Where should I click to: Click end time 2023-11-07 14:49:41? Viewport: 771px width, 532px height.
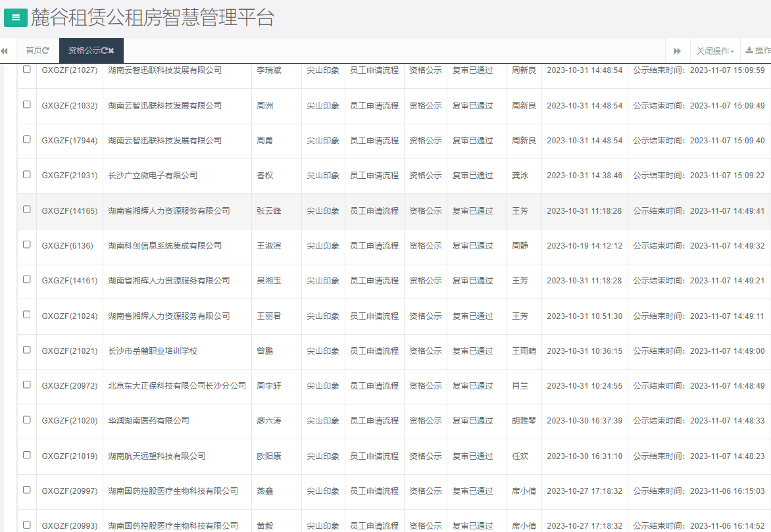click(727, 211)
